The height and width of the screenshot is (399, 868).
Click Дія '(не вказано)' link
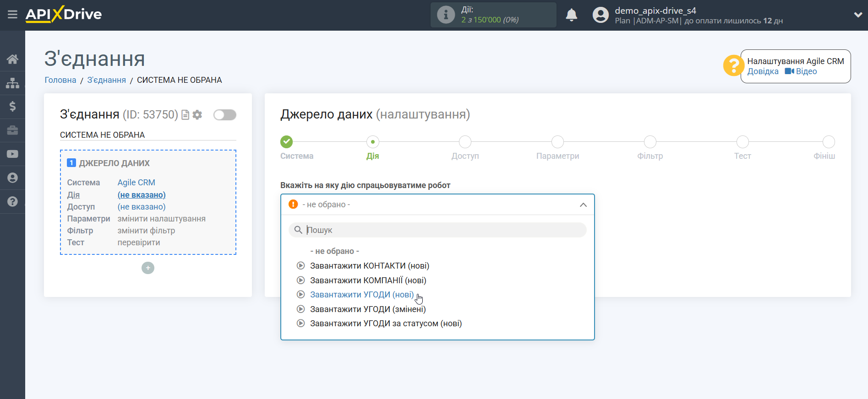142,195
